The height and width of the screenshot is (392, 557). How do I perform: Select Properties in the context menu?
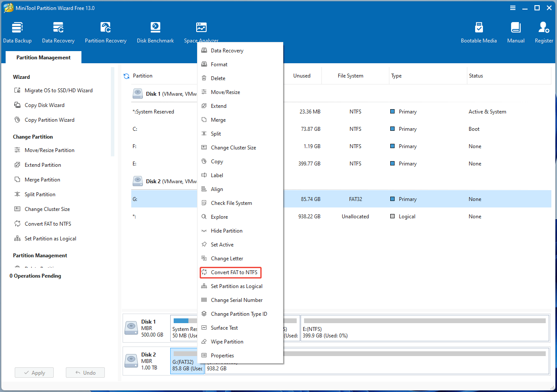(x=222, y=356)
